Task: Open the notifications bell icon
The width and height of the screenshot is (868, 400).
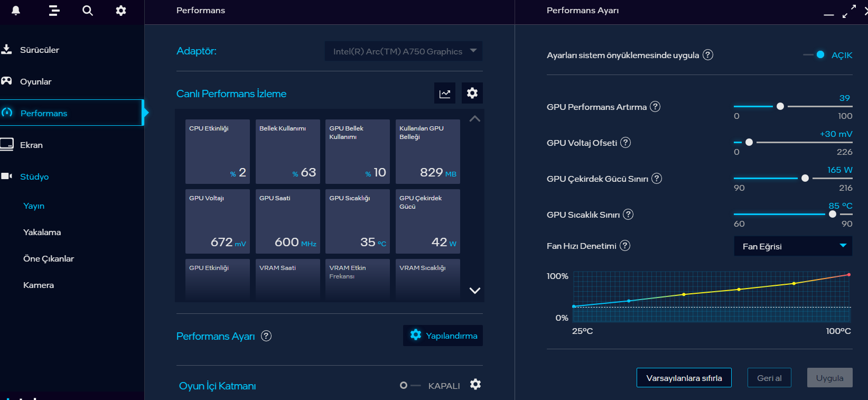Action: (x=16, y=11)
